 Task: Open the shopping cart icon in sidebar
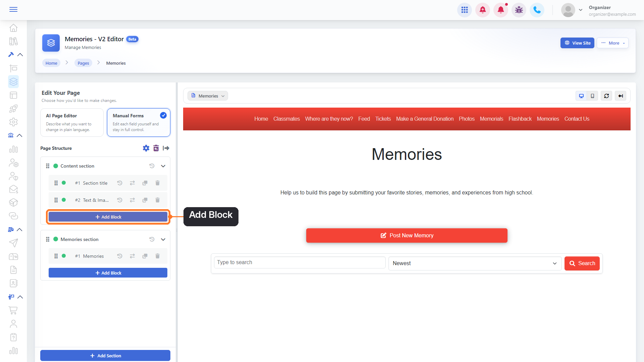[13, 310]
